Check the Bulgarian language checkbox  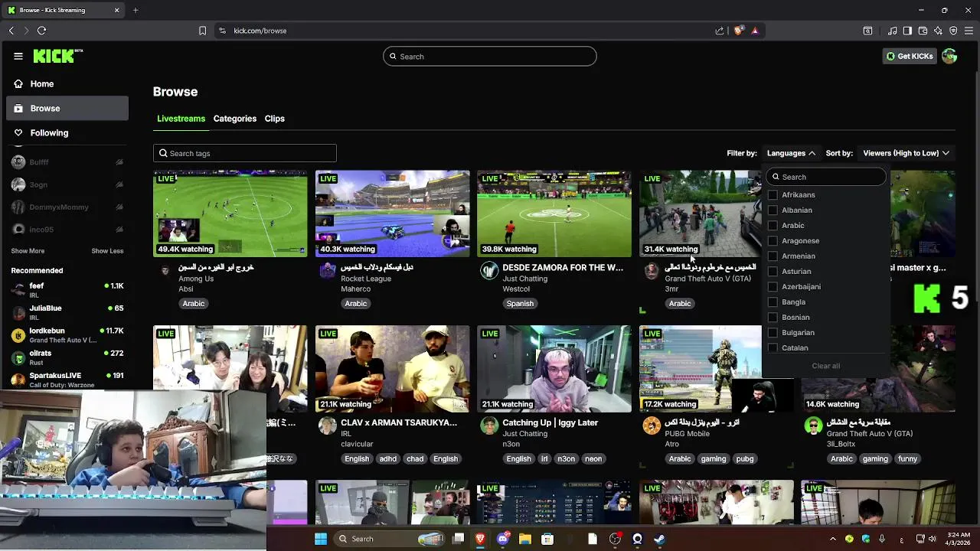click(773, 333)
